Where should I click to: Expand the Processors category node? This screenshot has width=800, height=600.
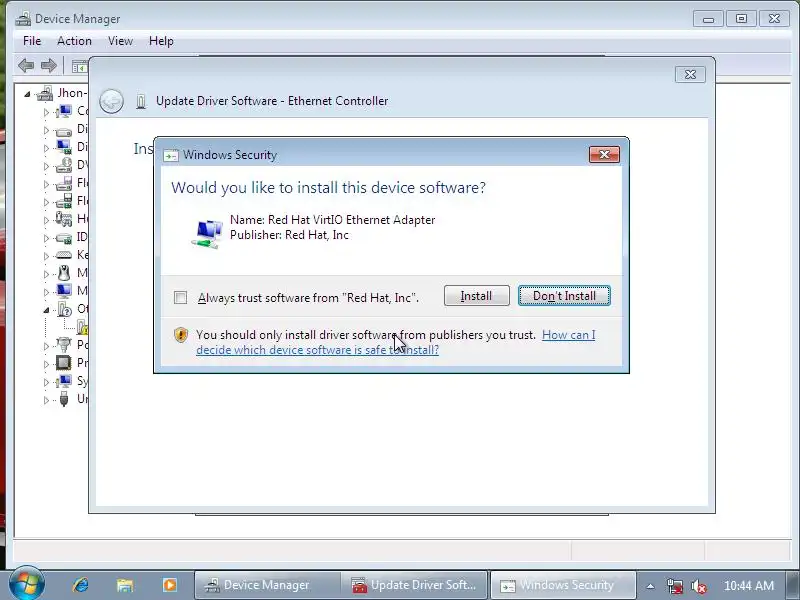(x=46, y=364)
